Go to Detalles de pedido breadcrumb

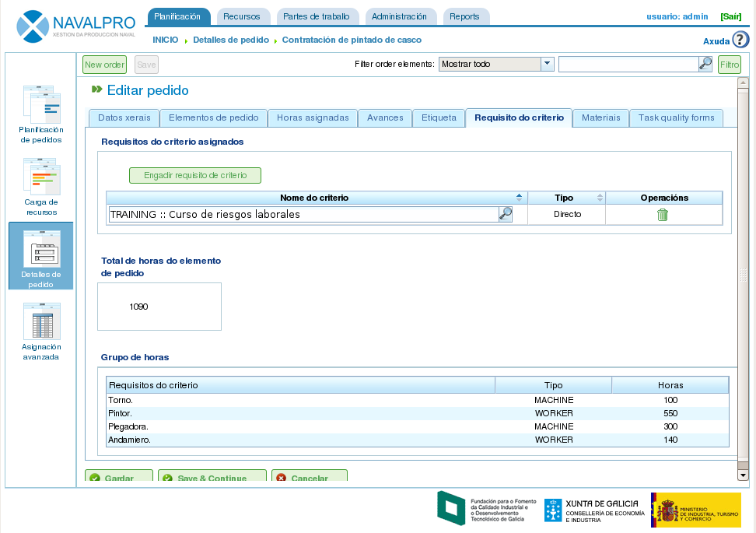[231, 40]
